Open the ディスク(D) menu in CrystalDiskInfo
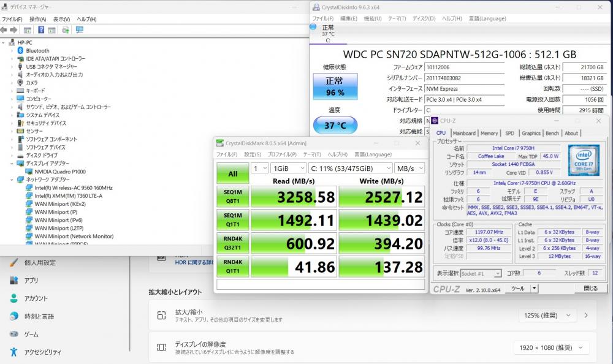613x364 pixels. (x=424, y=18)
